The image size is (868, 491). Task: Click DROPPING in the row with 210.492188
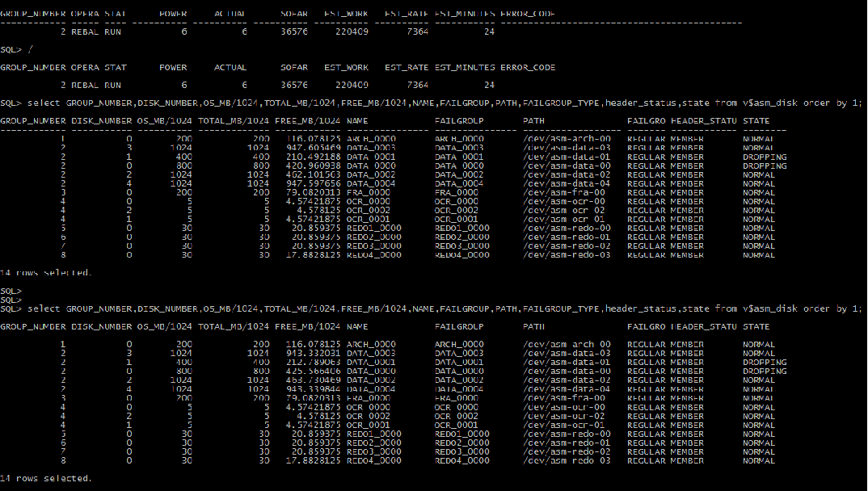point(765,157)
